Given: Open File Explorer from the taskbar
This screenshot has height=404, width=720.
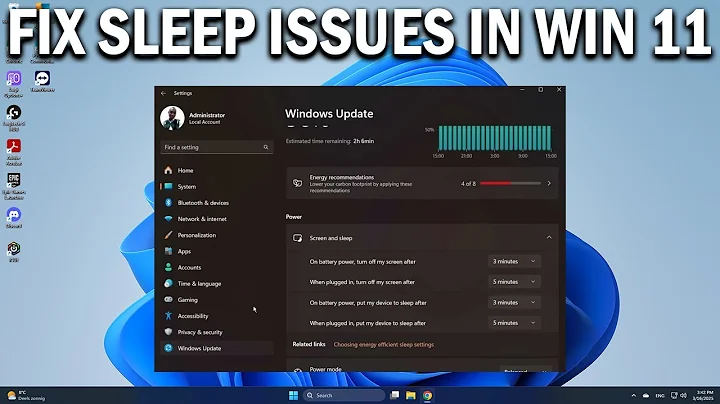Looking at the screenshot, I should pos(411,395).
